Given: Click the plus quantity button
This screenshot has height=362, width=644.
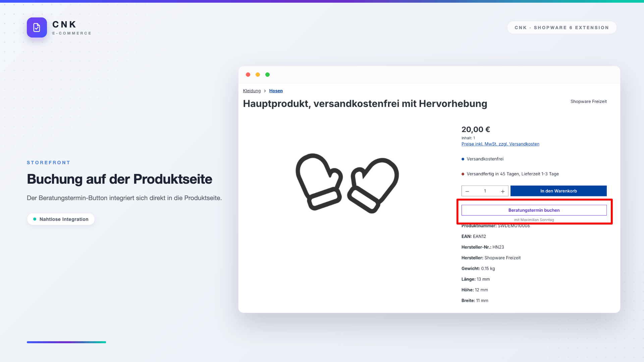Looking at the screenshot, I should coord(503,191).
